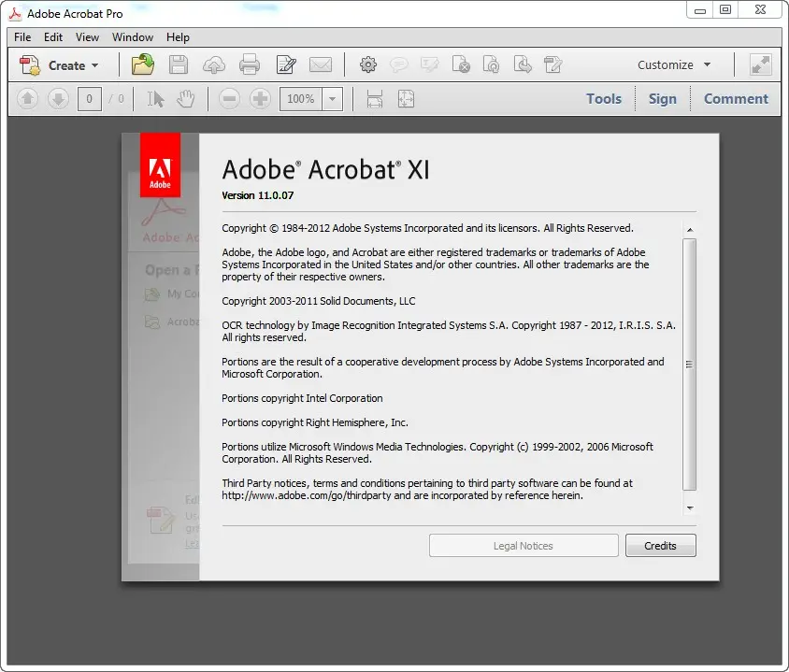Click the Portions copyright Right Hemisphere line
The height and width of the screenshot is (672, 789).
coord(315,422)
